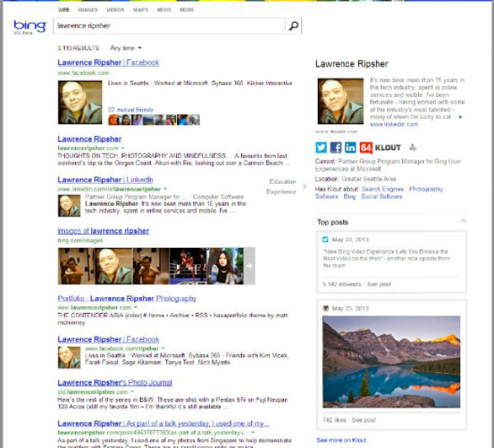This screenshot has width=494, height=448.
Task: Open dropdown arrow next to lawrenceripsher.com
Action: pyautogui.click(x=123, y=148)
